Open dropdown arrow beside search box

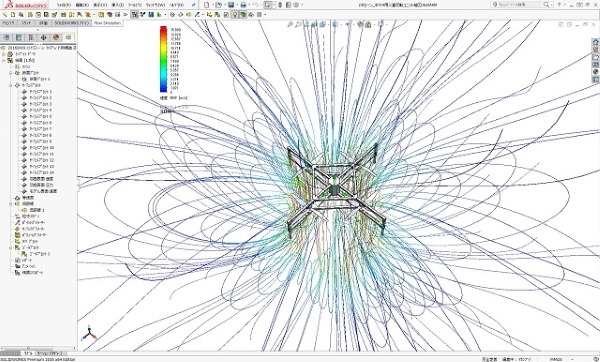pyautogui.click(x=551, y=5)
